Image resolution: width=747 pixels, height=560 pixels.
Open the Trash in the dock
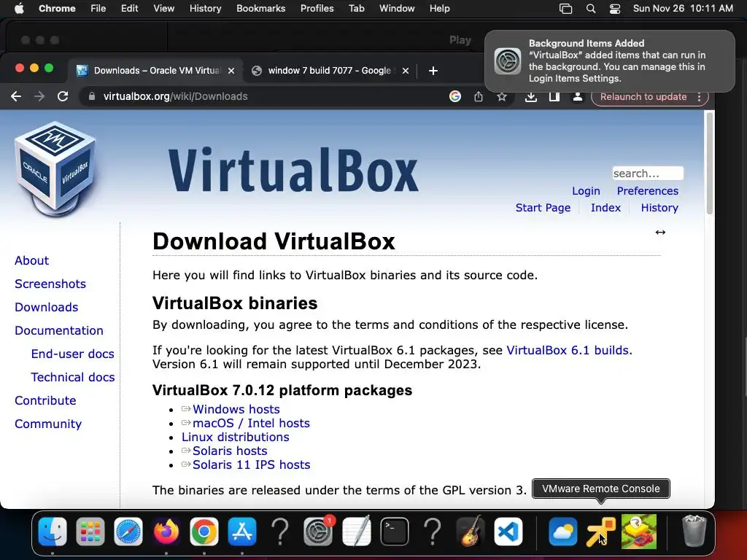coord(694,532)
